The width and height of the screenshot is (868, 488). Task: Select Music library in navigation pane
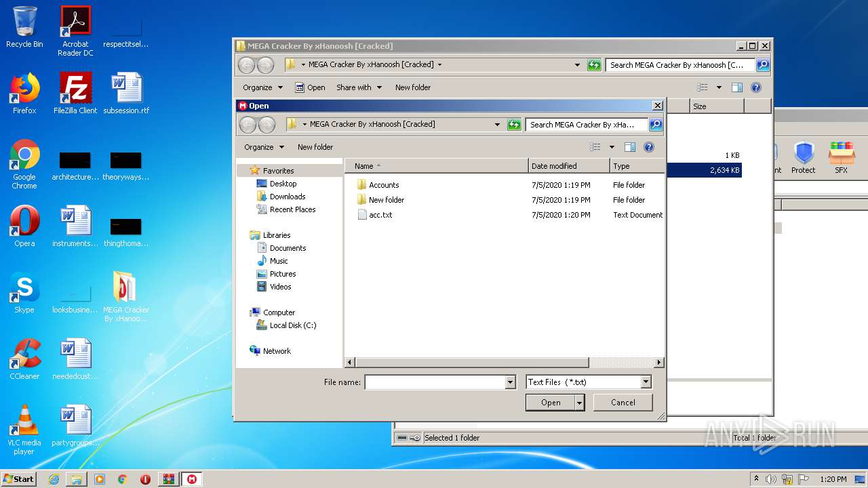coord(273,261)
